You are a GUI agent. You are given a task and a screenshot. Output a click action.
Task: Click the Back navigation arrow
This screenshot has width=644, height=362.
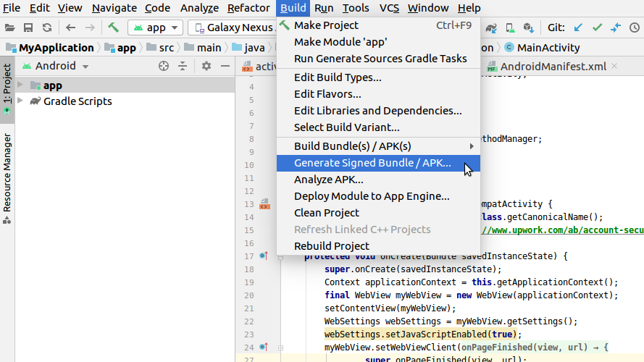pos(71,28)
